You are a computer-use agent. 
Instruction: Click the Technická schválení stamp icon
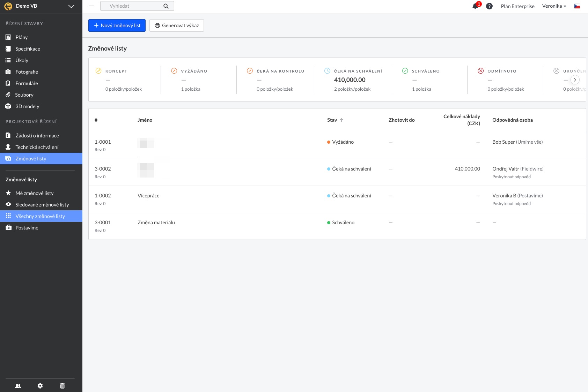[x=8, y=147]
